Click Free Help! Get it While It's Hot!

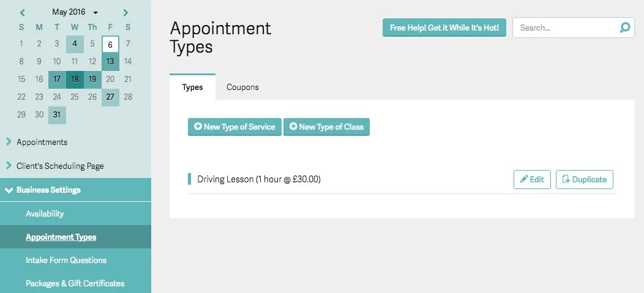[444, 28]
